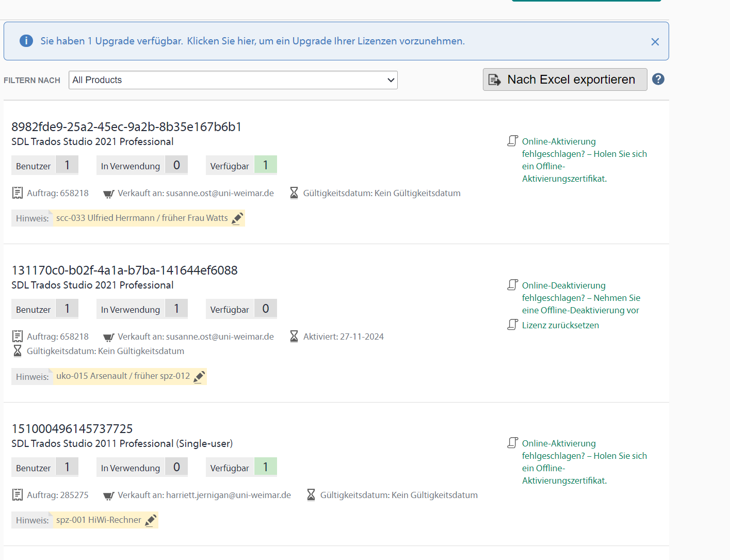The height and width of the screenshot is (560, 730).
Task: Click Verfügbar count for license 131170c0
Action: (x=266, y=309)
